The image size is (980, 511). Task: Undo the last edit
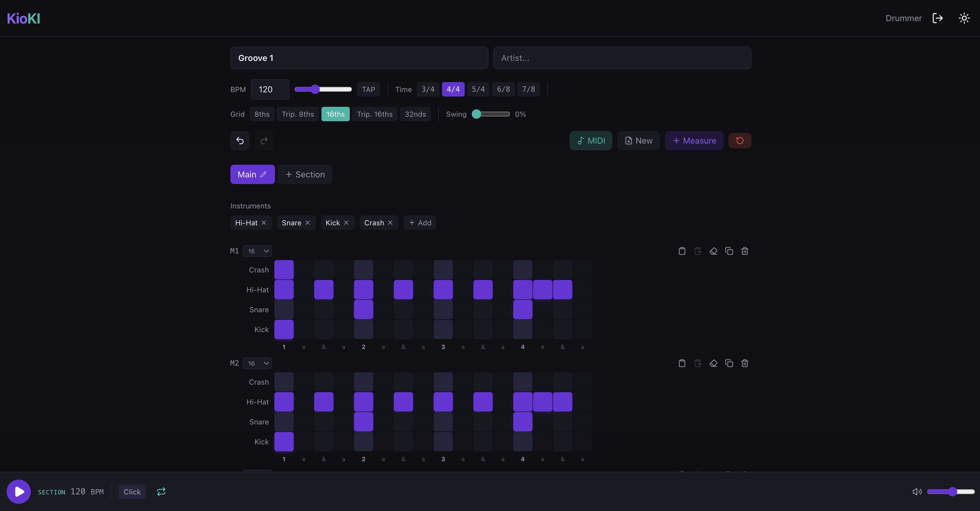(x=240, y=140)
